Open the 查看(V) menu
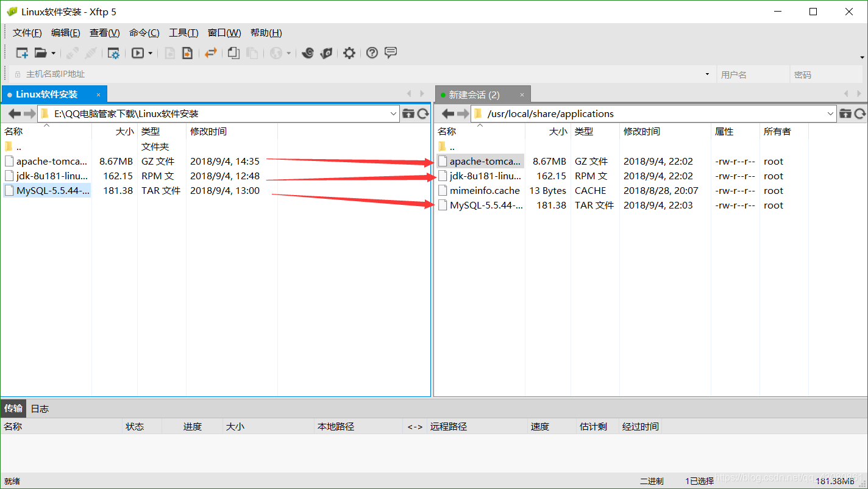The image size is (868, 489). 105,33
